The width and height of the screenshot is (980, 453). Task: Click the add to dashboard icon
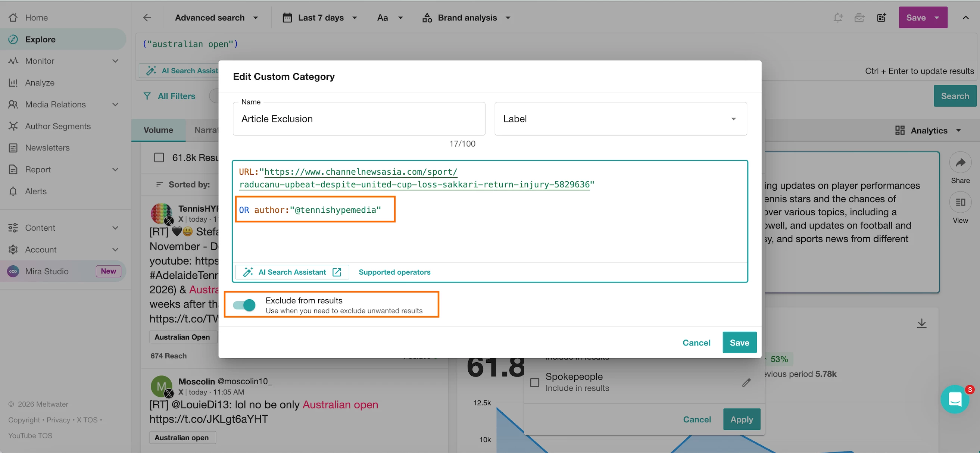point(881,18)
